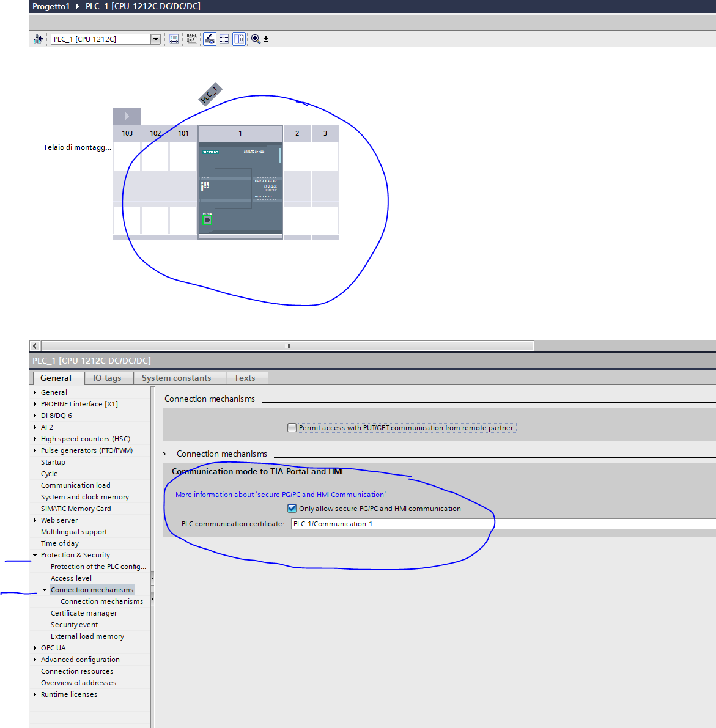Click the grid display icon in toolbar
The height and width of the screenshot is (728, 716).
(224, 39)
